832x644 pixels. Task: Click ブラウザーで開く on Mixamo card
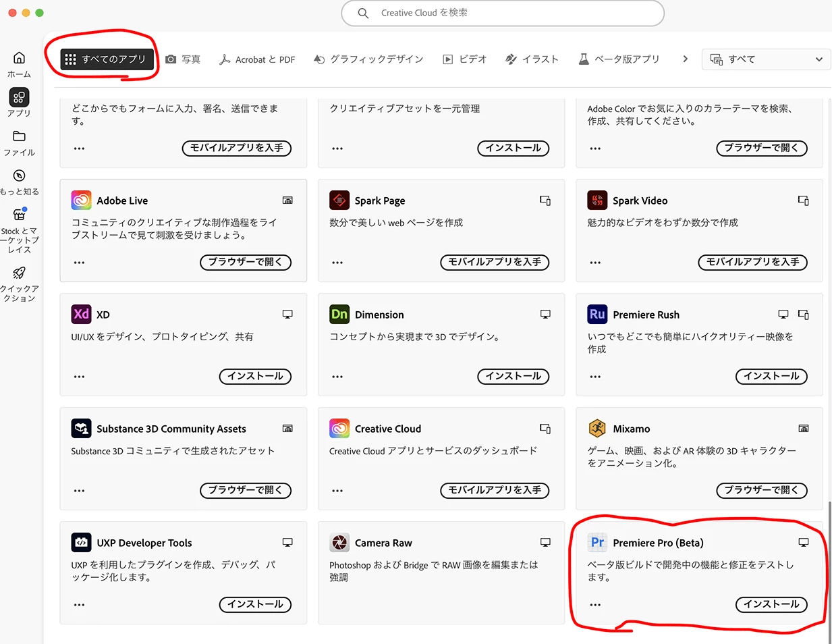click(x=762, y=491)
